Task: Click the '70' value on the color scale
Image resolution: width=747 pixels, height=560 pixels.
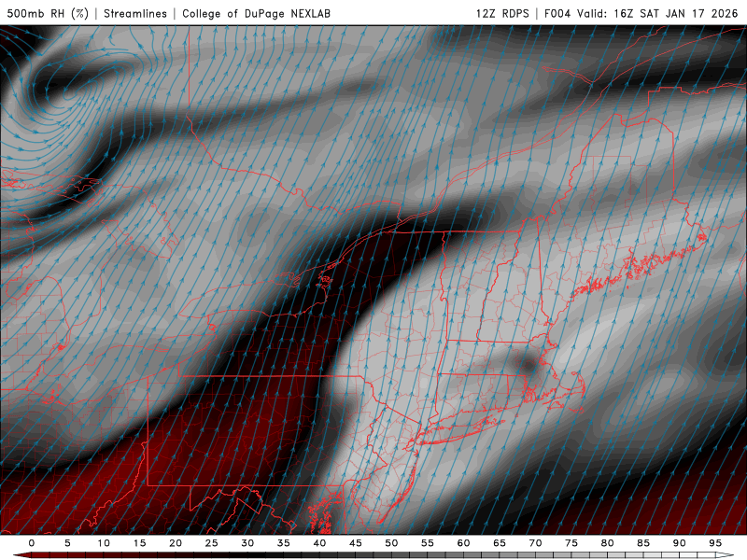Action: (535, 543)
